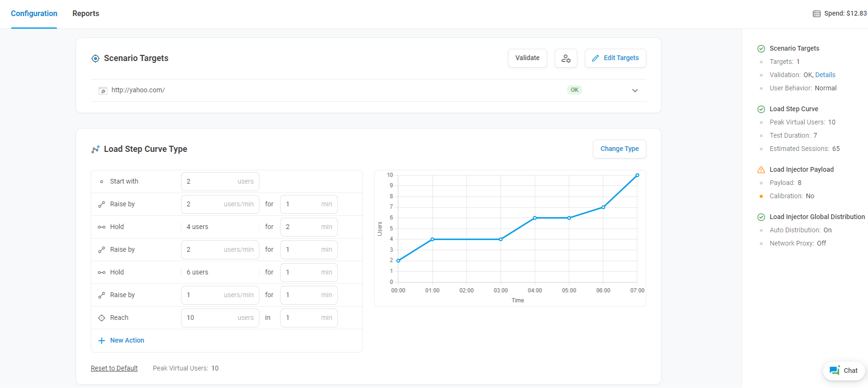The height and width of the screenshot is (388, 868).
Task: Click the Hold icon for 6 users row
Action: coord(102,273)
